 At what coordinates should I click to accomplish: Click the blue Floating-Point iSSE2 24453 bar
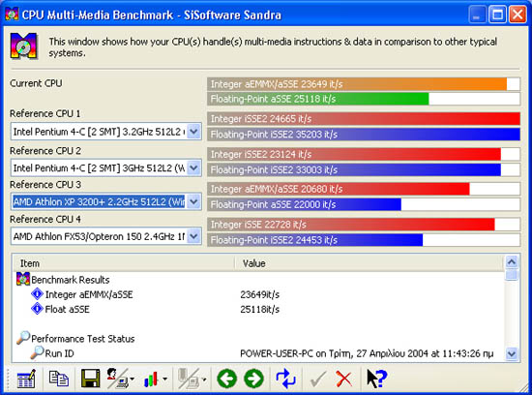(x=315, y=240)
